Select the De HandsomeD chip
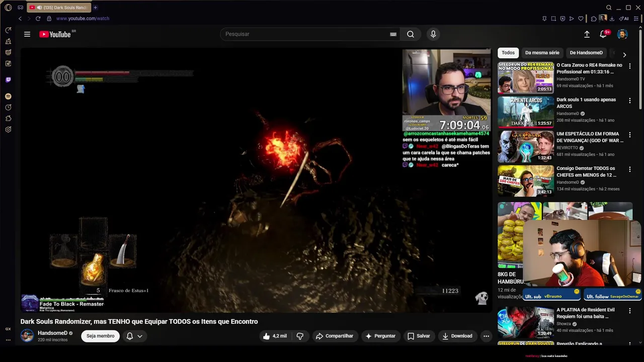Viewport: 644px width, 362px height. click(x=586, y=53)
